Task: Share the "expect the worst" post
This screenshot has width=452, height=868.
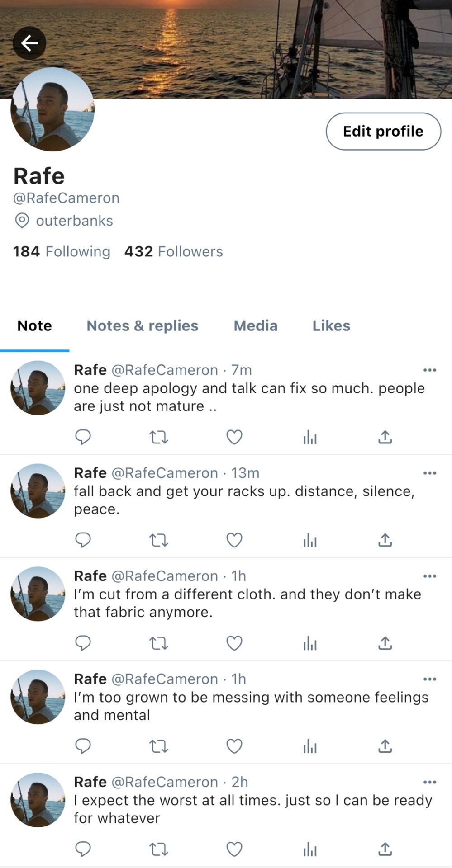Action: 385,849
